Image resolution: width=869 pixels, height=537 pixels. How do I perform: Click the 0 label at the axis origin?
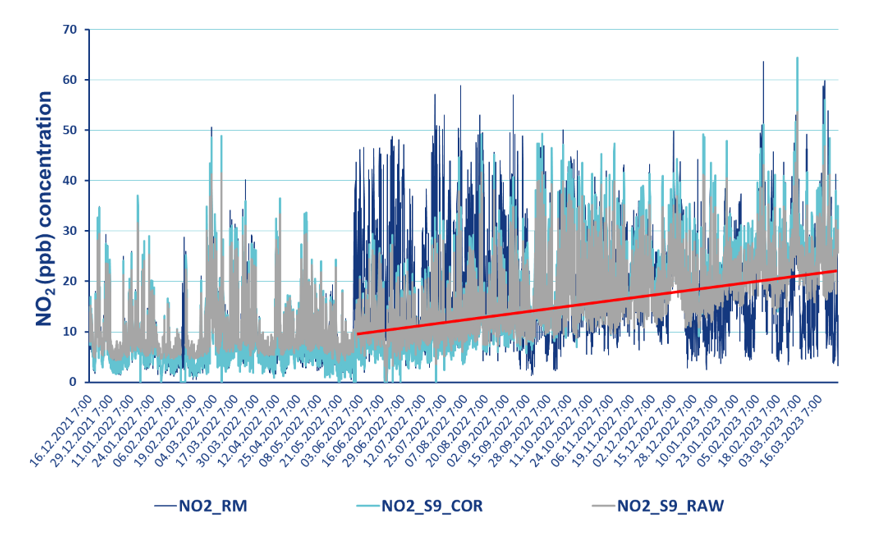pyautogui.click(x=72, y=382)
